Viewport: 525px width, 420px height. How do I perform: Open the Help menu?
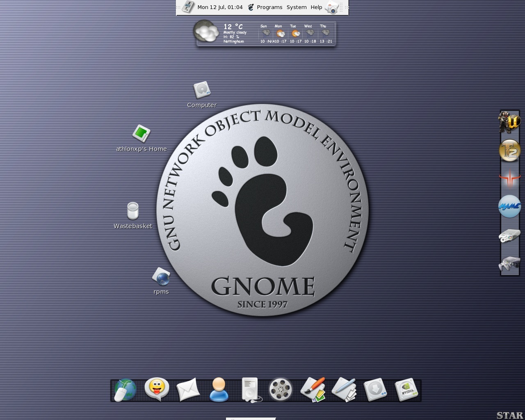pyautogui.click(x=316, y=7)
